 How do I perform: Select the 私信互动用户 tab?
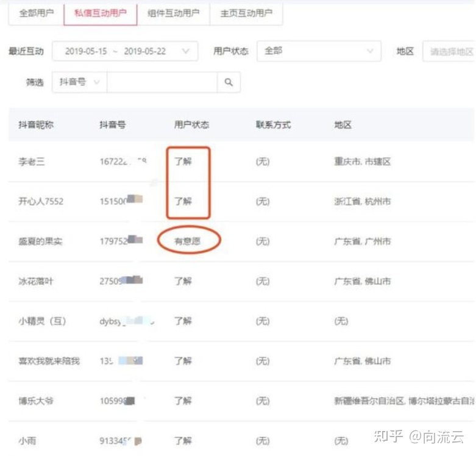tap(101, 13)
